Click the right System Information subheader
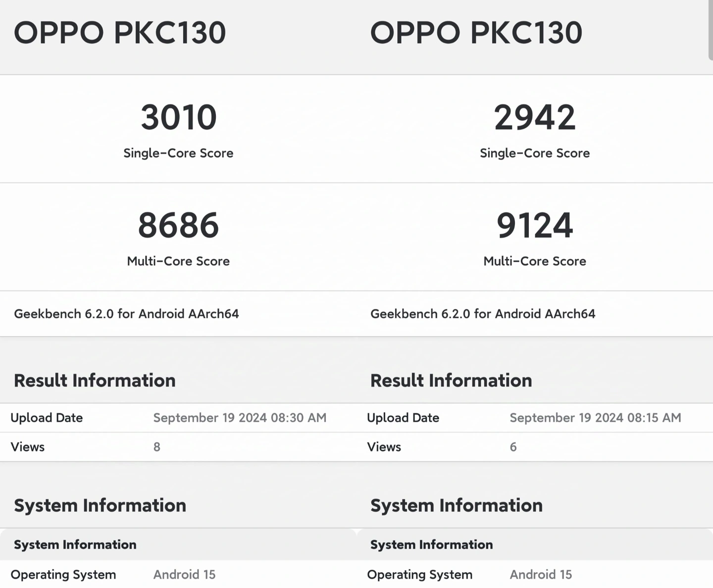 click(432, 544)
